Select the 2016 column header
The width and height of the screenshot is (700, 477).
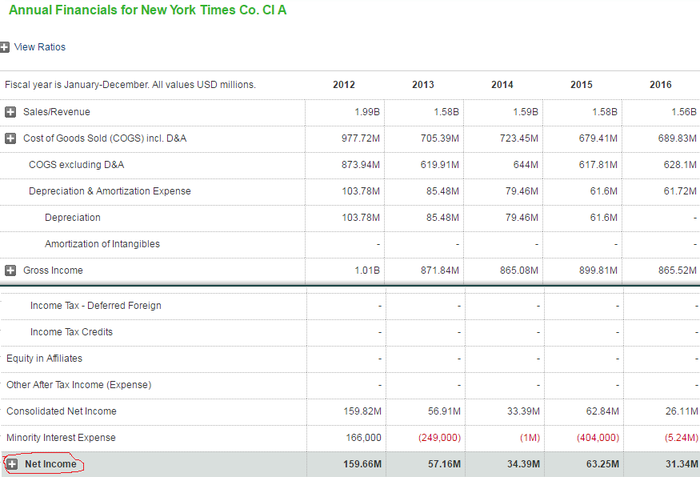(x=660, y=85)
